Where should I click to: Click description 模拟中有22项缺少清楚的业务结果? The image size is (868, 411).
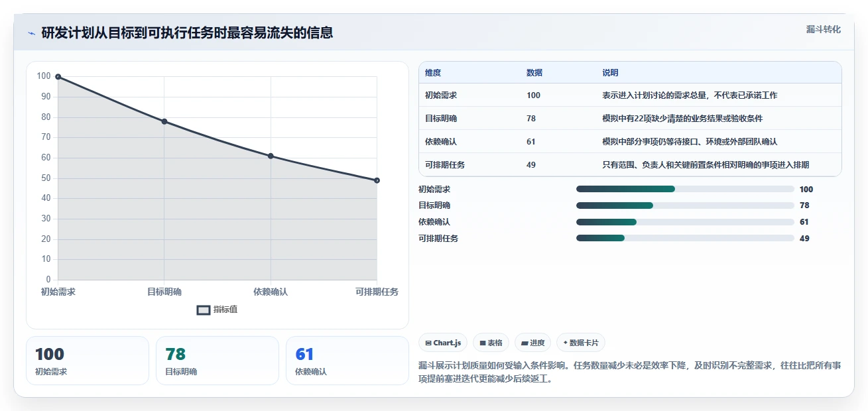click(x=682, y=119)
